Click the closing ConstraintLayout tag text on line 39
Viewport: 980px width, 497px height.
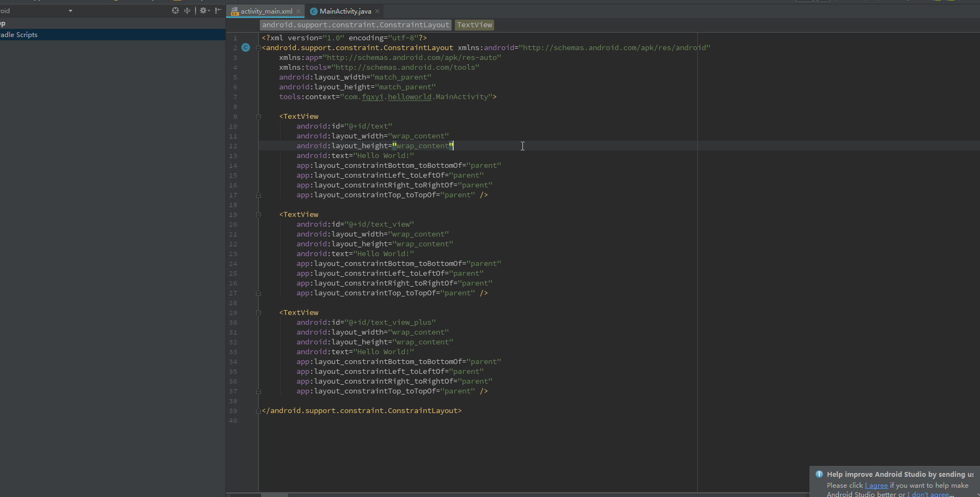click(x=362, y=410)
